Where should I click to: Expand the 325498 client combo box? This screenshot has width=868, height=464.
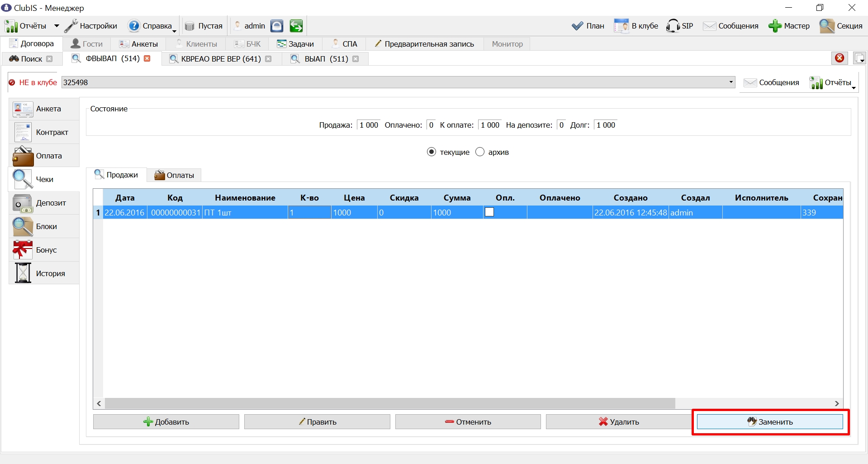tap(731, 82)
